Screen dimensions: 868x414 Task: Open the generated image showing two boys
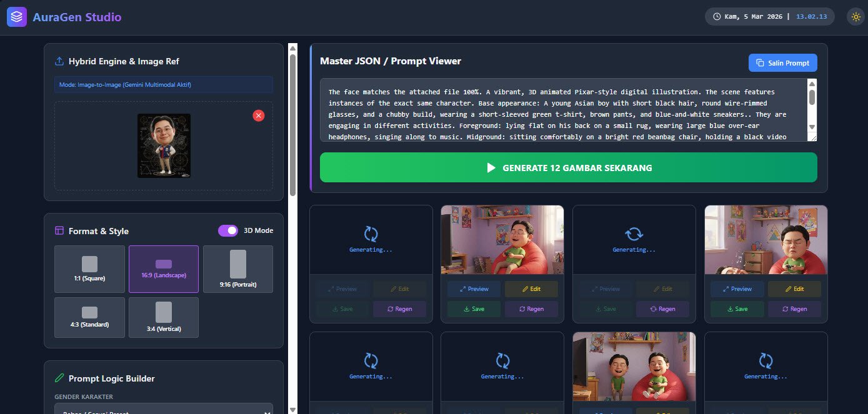(634, 367)
